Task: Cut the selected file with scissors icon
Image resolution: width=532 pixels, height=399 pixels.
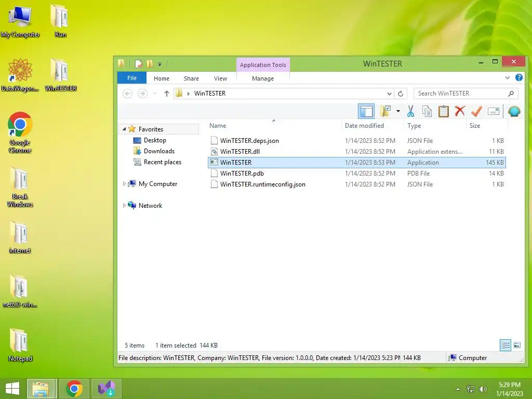Action: [410, 111]
